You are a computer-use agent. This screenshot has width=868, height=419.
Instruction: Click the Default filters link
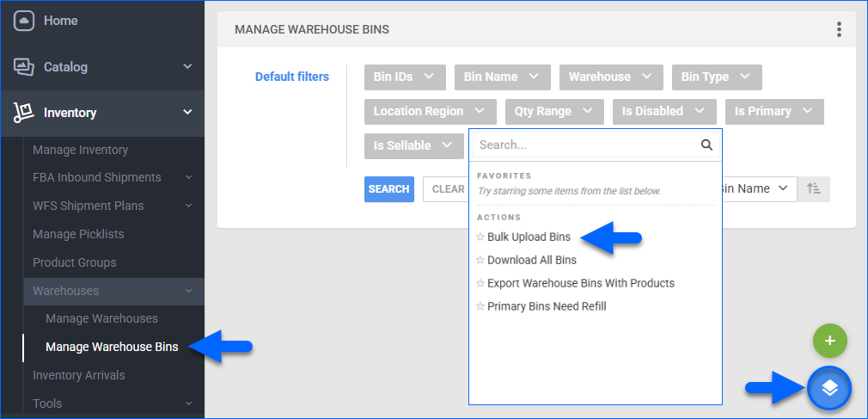pos(291,77)
